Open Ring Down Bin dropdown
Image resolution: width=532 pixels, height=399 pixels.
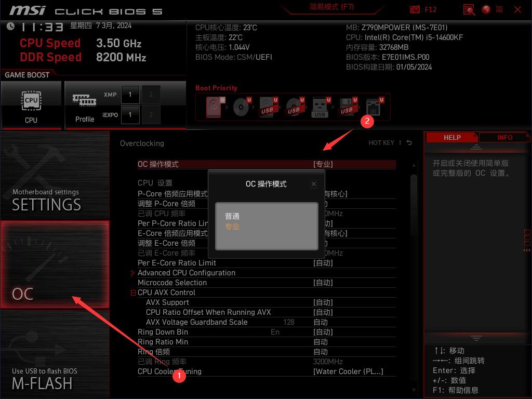323,332
